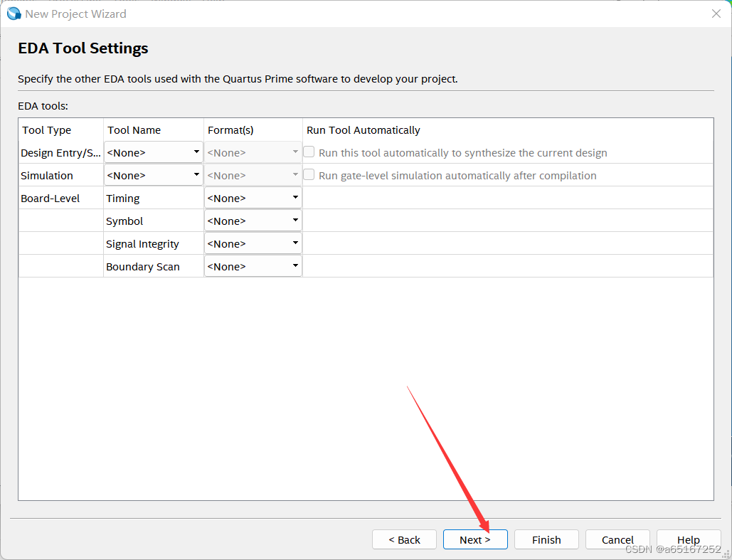Select the Board-Level row label

60,199
